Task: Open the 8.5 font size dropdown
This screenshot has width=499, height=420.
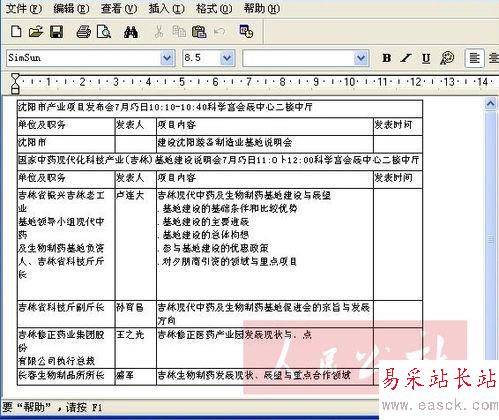Action: click(x=227, y=58)
